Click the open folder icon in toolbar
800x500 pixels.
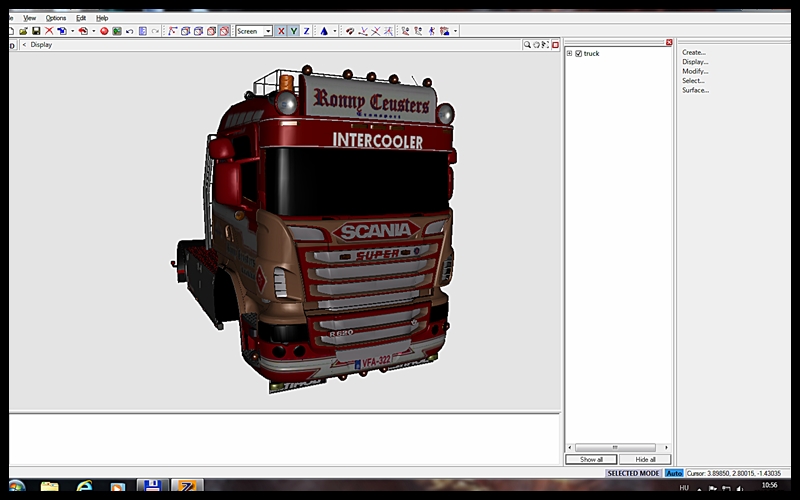tap(23, 31)
